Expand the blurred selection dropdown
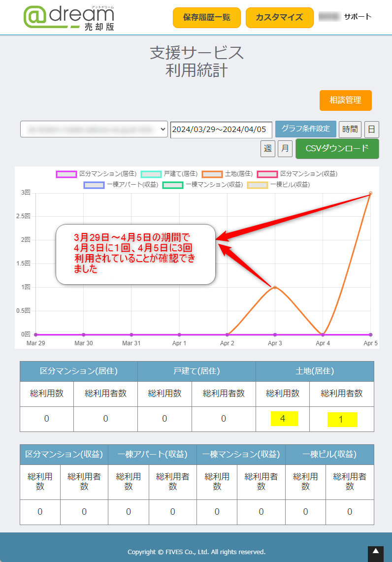392x562 pixels. tap(94, 130)
